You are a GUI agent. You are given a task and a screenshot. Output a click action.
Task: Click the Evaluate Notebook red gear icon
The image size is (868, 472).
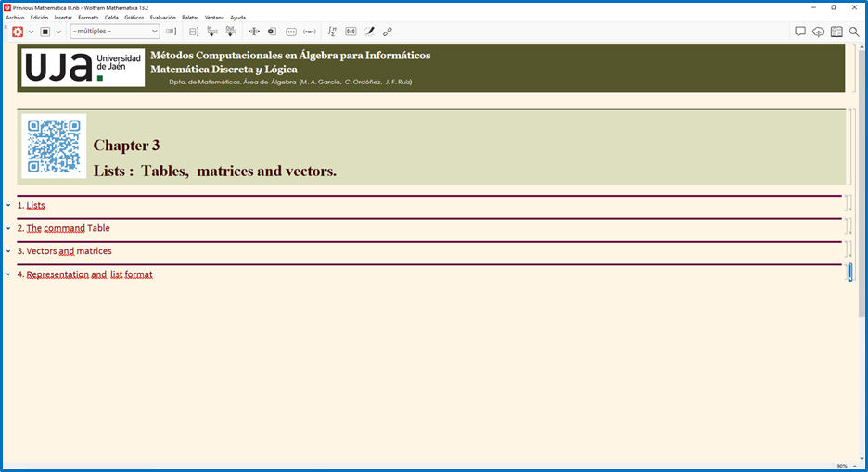(18, 32)
